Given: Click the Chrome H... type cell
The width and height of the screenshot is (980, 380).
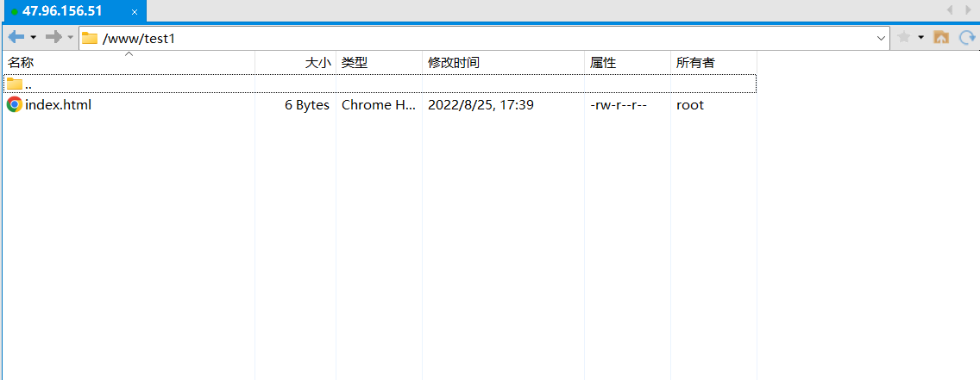Looking at the screenshot, I should tap(378, 105).
